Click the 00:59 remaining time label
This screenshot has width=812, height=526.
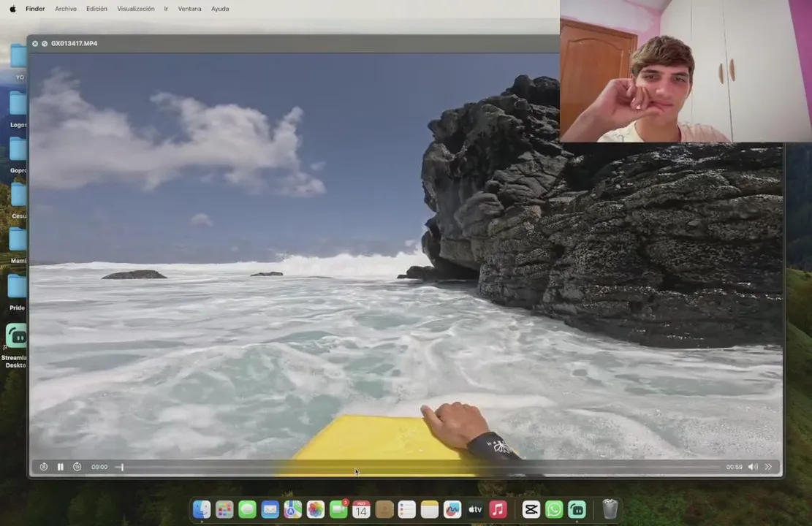(x=734, y=467)
